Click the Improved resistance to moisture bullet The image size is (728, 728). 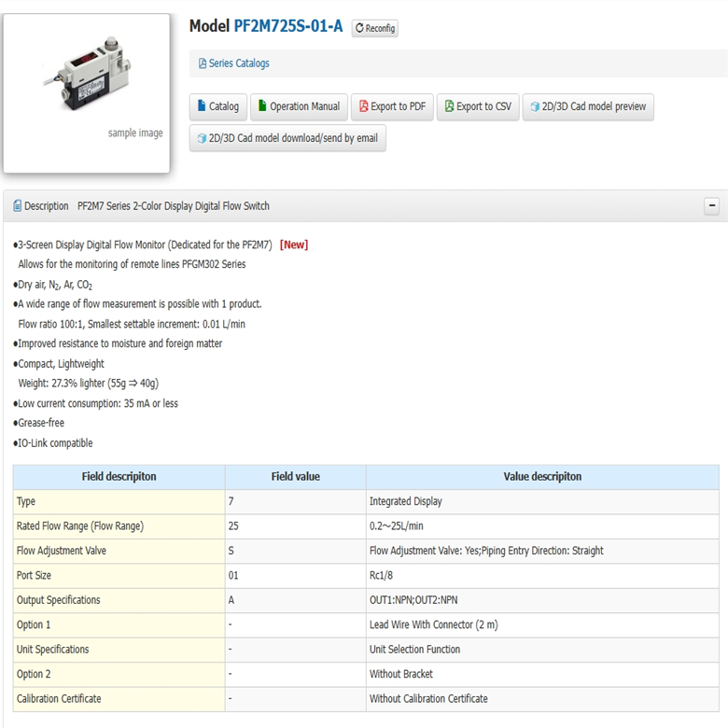118,343
